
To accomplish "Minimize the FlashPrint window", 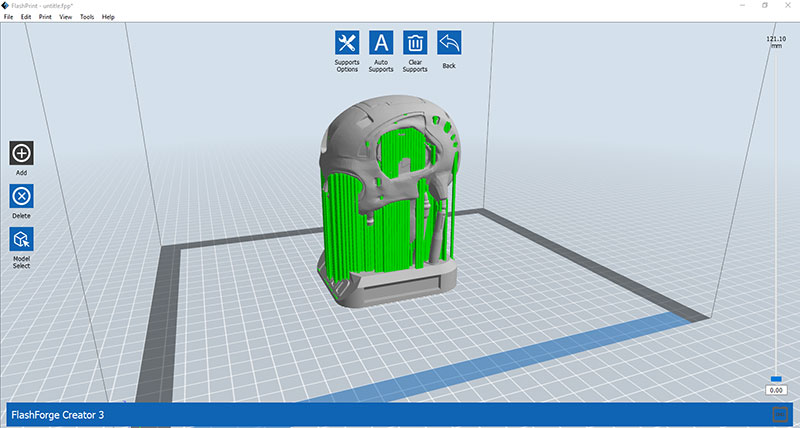I will tap(741, 5).
